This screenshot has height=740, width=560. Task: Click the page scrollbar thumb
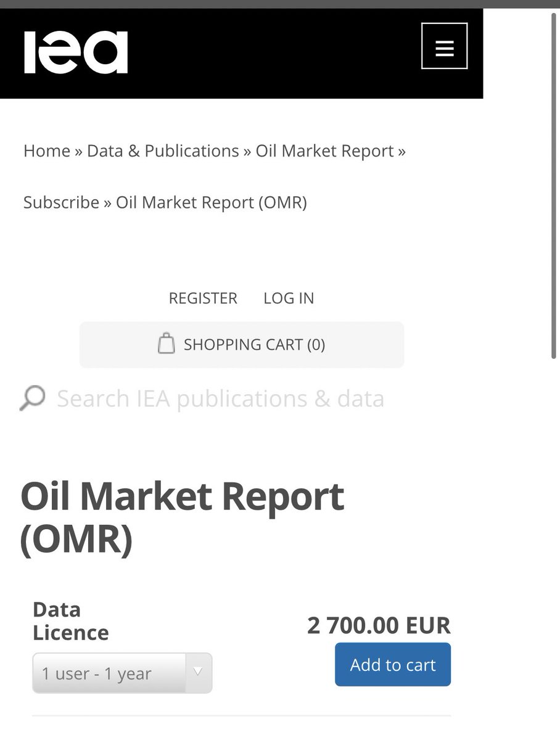[553, 184]
